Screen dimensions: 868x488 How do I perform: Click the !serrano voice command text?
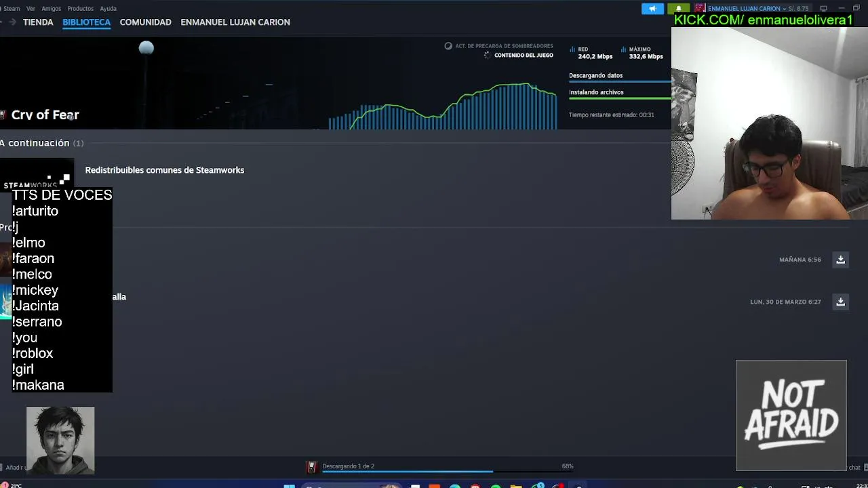(x=37, y=321)
